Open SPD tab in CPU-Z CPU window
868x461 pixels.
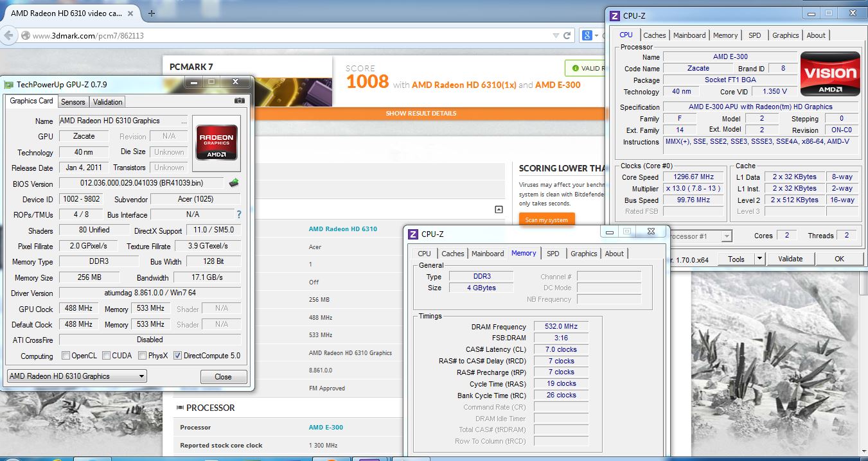(x=755, y=35)
